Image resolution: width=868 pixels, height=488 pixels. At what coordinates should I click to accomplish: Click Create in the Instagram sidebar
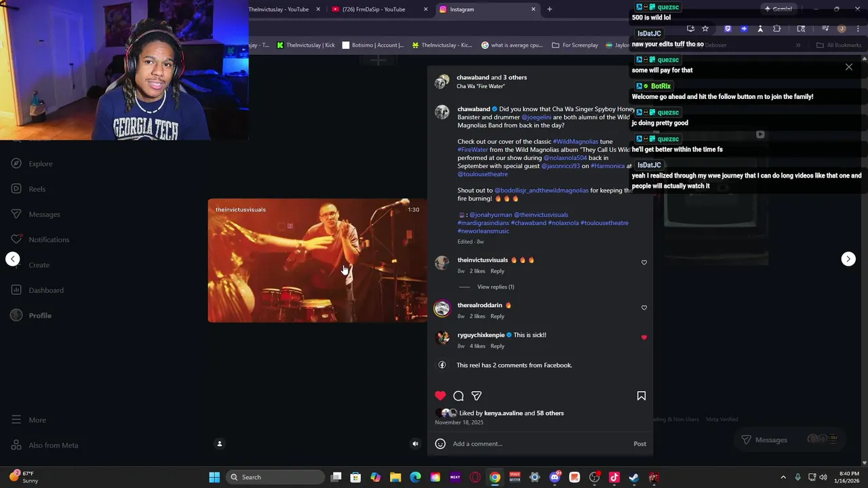point(31,265)
